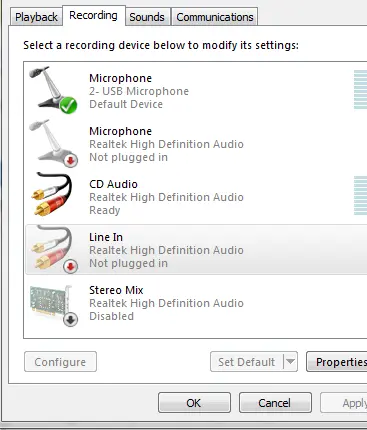The image size is (367, 430).
Task: Select the CD Audio RCA cable icon
Action: click(x=52, y=194)
